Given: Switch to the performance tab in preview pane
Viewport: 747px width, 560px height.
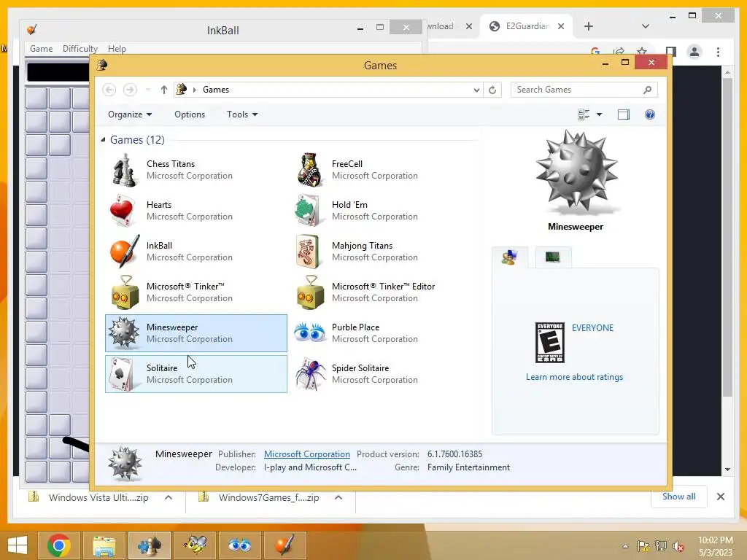Looking at the screenshot, I should coord(553,257).
